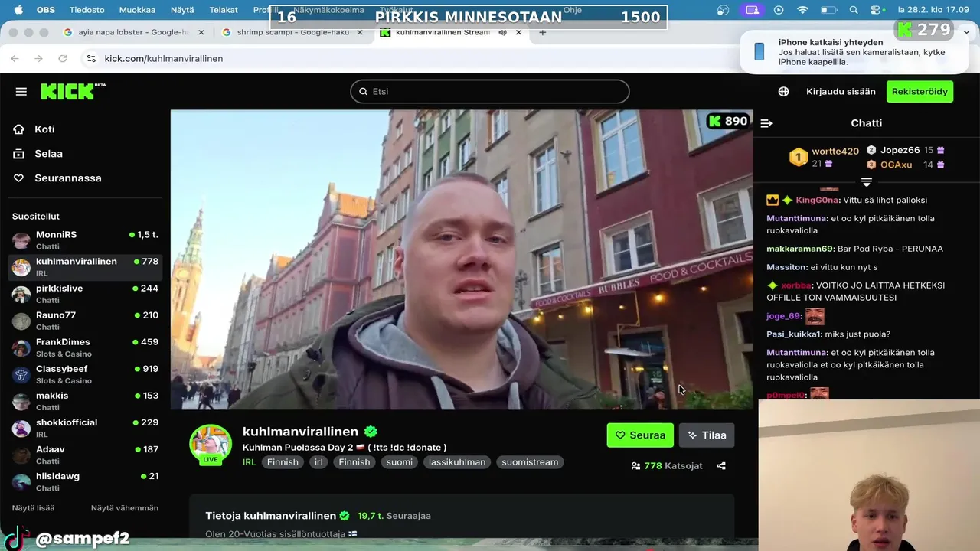Click the Kick logo

coord(73,91)
